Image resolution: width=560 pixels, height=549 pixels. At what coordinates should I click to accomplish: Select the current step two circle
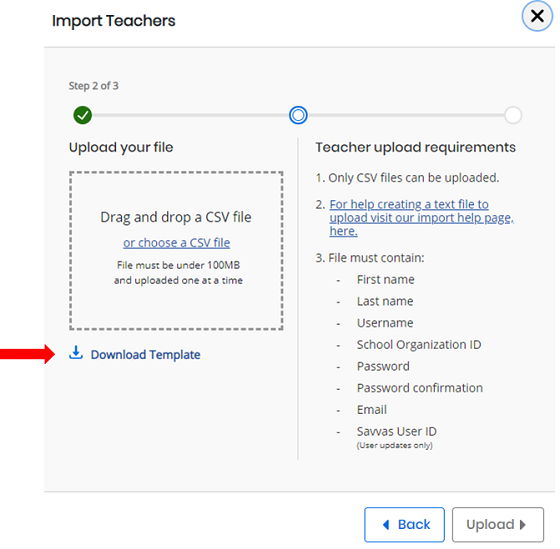pyautogui.click(x=298, y=115)
